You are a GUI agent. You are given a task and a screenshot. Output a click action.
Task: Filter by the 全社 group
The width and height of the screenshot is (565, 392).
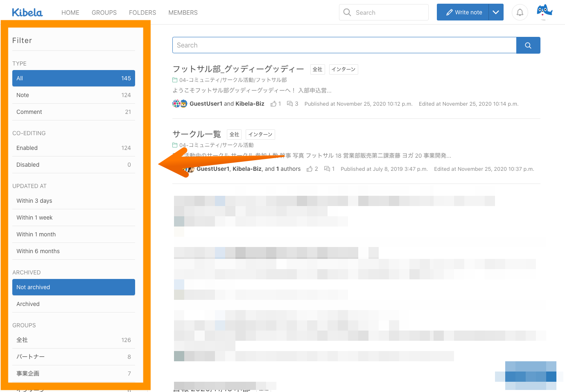pos(74,340)
